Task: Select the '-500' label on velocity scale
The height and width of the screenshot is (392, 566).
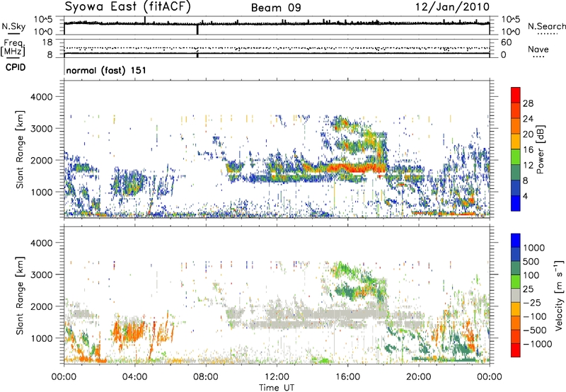Action: (x=534, y=330)
